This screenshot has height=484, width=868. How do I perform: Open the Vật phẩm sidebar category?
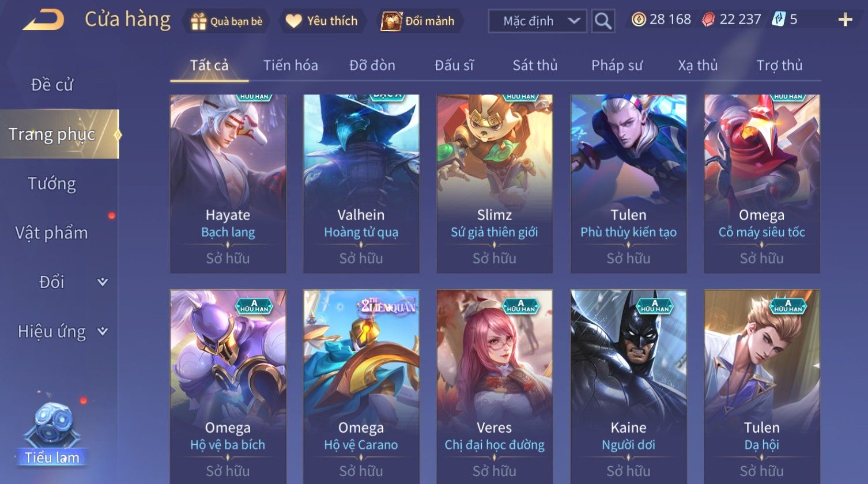(52, 233)
